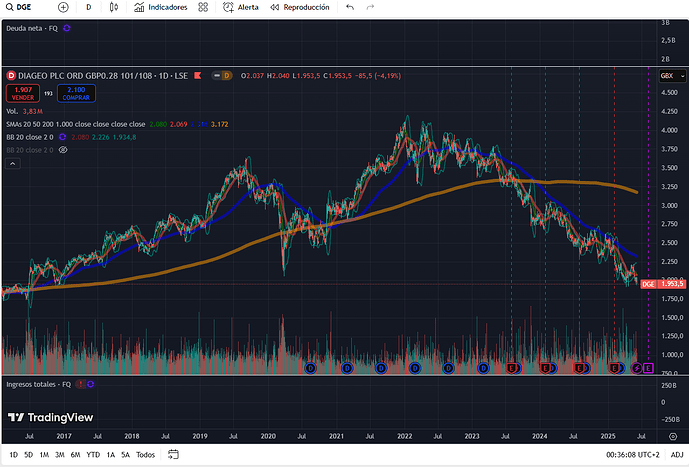Open the go-to-date calendar icon

click(x=170, y=454)
